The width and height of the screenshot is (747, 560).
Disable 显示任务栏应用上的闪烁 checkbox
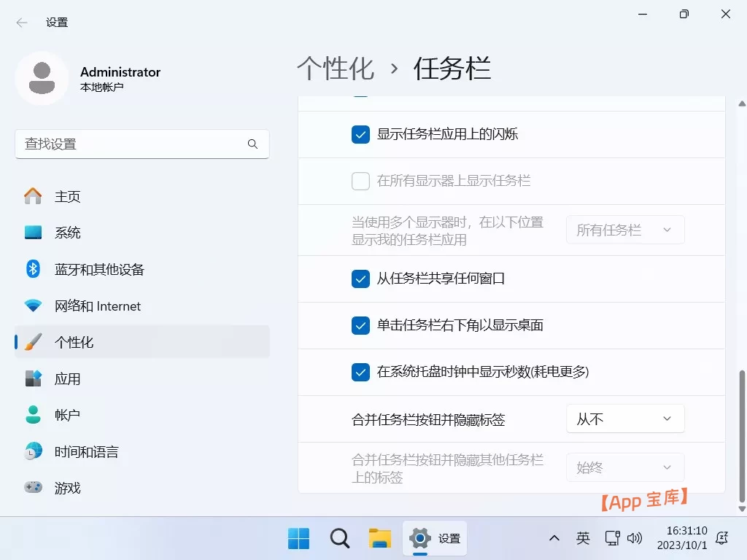[x=360, y=134]
